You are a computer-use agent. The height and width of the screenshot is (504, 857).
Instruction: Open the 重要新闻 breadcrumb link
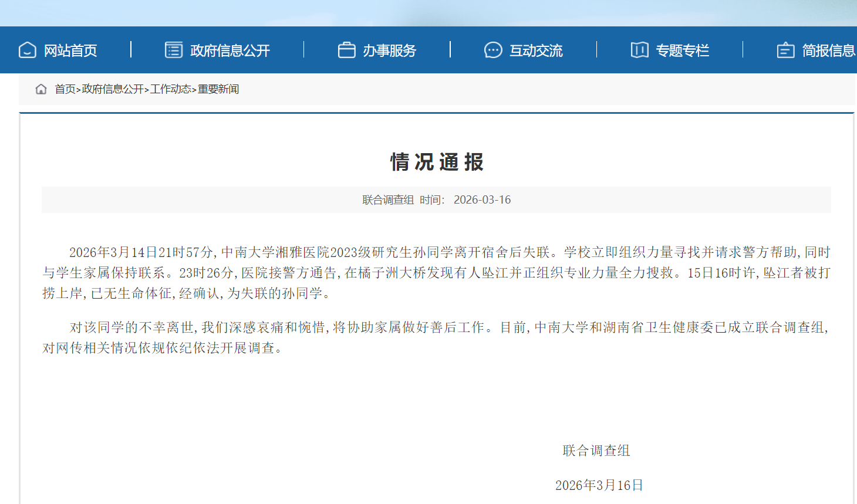tap(218, 89)
